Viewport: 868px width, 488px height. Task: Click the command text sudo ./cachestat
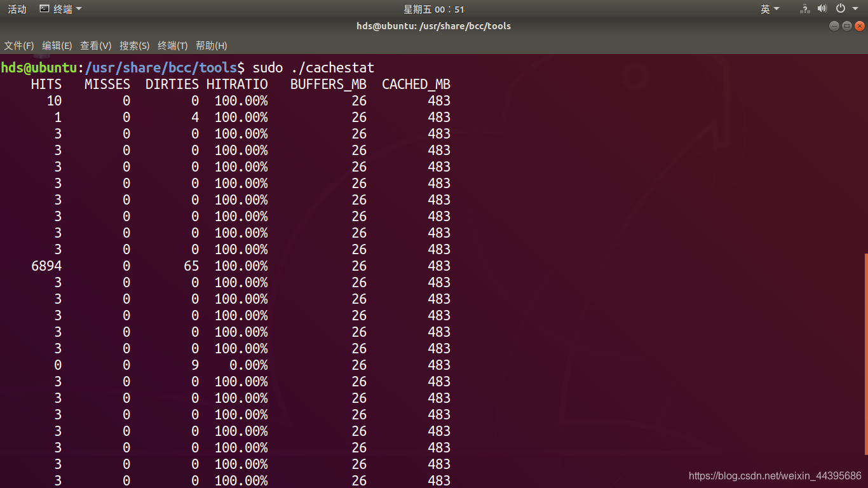[x=313, y=67]
